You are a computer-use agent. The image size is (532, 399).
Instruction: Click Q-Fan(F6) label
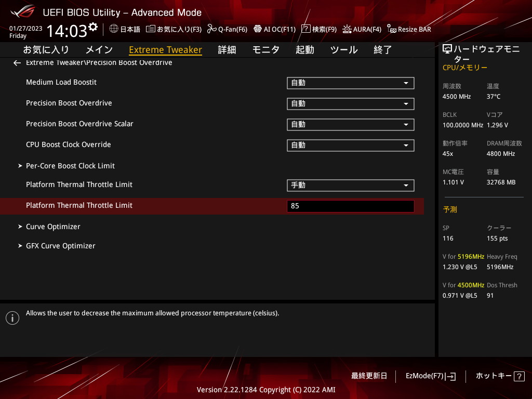click(x=233, y=29)
